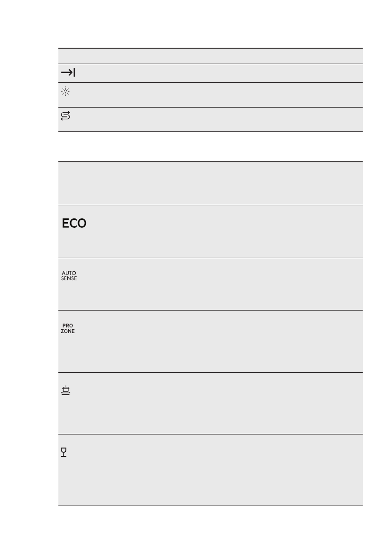Image resolution: width=392 pixels, height=557 pixels.
Task: Click the blank header row of top table
Action: [x=210, y=56]
